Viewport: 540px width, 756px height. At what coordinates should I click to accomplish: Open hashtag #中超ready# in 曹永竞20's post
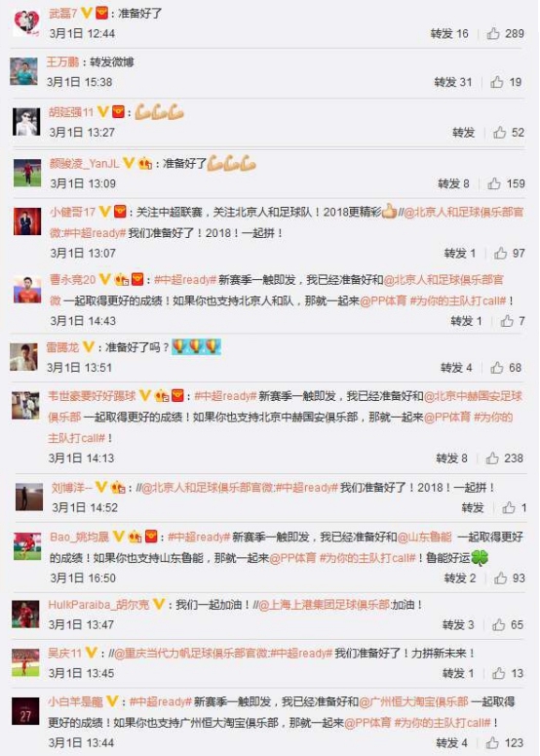point(185,280)
